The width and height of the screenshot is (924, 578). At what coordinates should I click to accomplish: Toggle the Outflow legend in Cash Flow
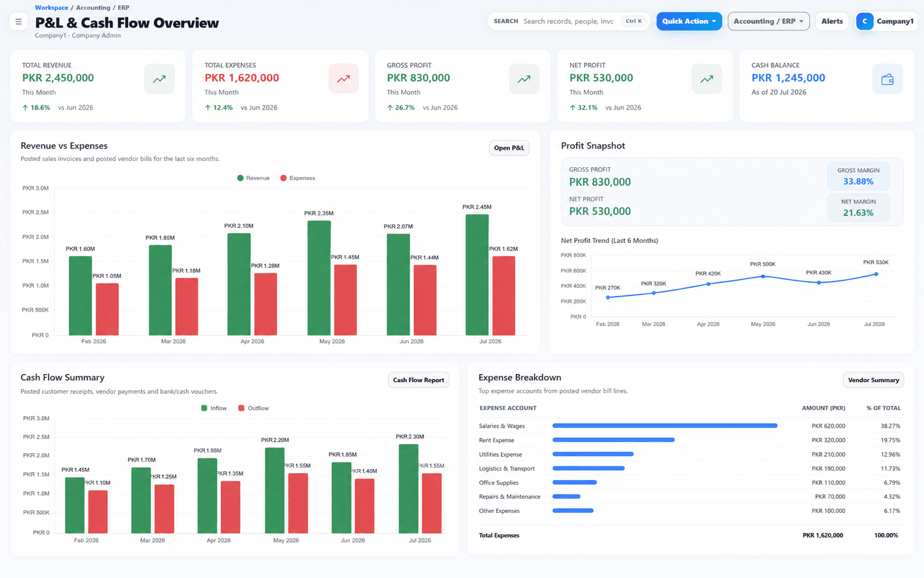(253, 408)
